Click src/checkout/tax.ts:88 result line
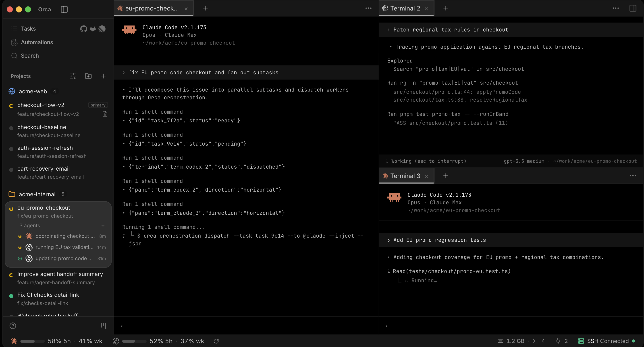Screen dimensions: 644x347 point(460,100)
